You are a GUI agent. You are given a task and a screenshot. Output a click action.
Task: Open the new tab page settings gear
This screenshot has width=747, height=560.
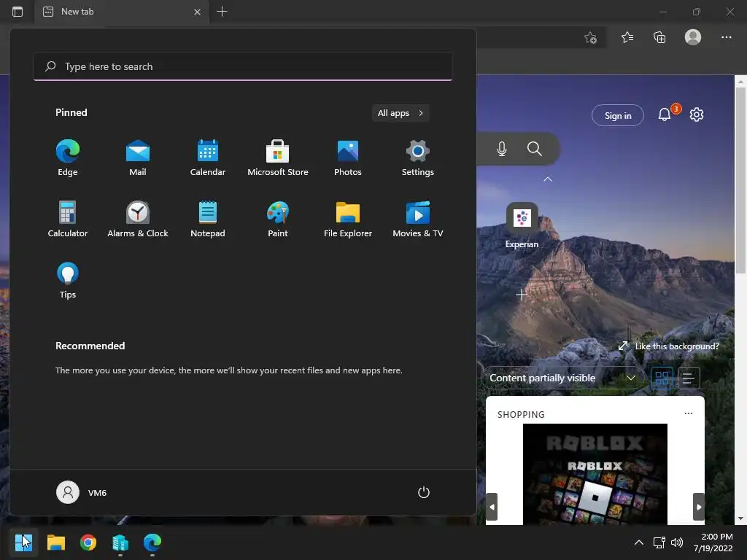[x=697, y=114]
